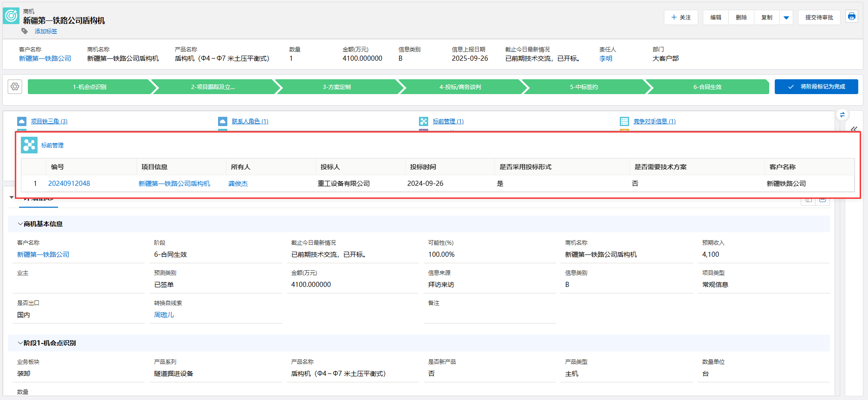
Task: Collapse the 商机基本信息 section
Action: tap(20, 224)
